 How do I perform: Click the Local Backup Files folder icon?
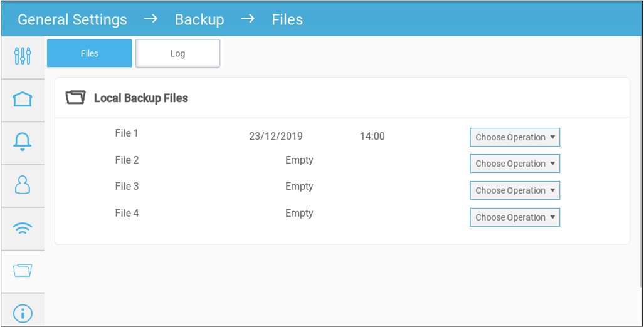(x=75, y=98)
